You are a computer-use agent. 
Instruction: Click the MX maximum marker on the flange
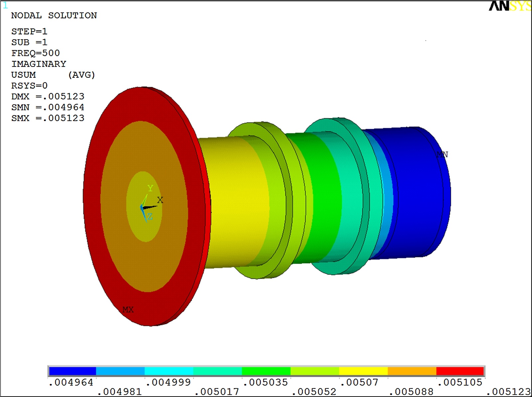128,310
